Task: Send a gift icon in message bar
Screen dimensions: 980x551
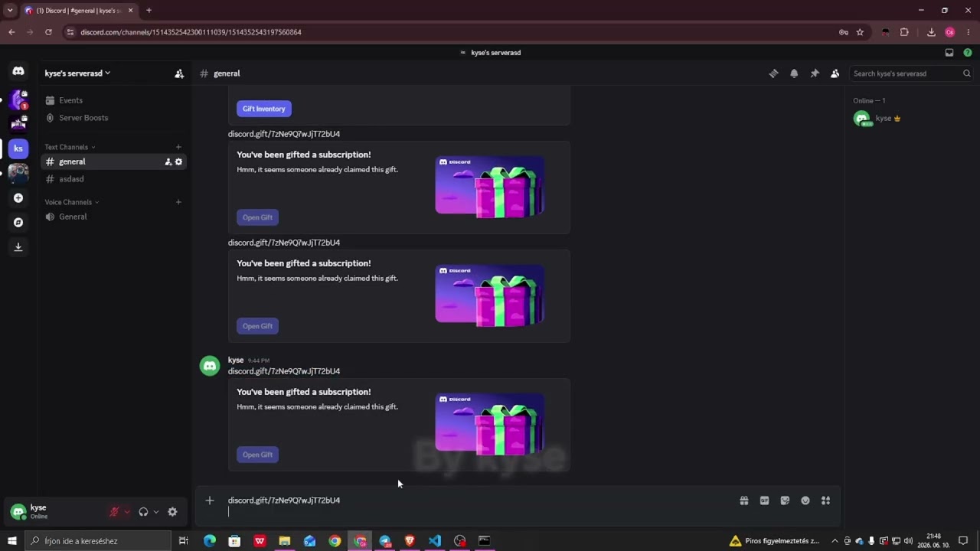Action: (x=743, y=500)
